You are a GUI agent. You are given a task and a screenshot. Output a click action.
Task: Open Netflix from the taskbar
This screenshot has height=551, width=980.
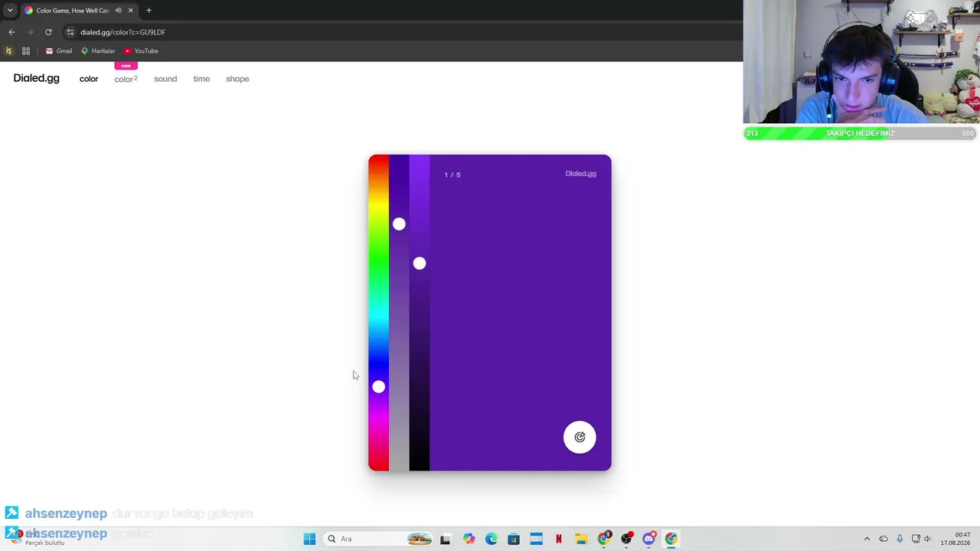tap(558, 539)
